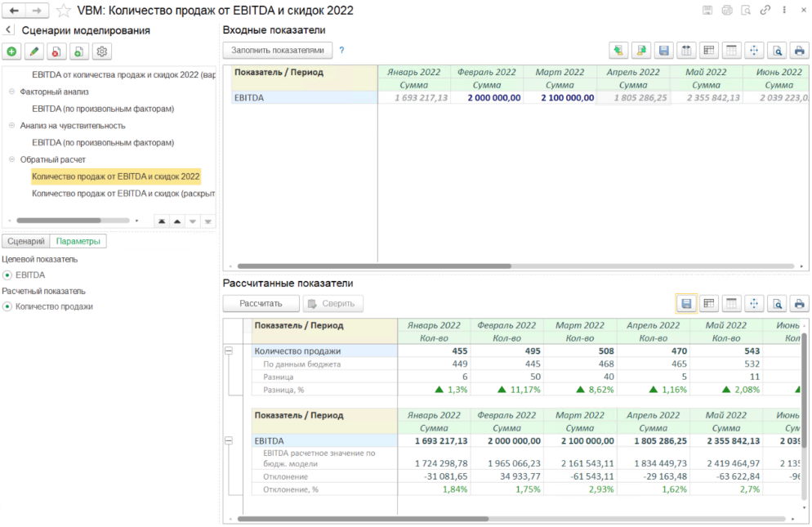Print the Рассчитанные показатели table

[800, 304]
